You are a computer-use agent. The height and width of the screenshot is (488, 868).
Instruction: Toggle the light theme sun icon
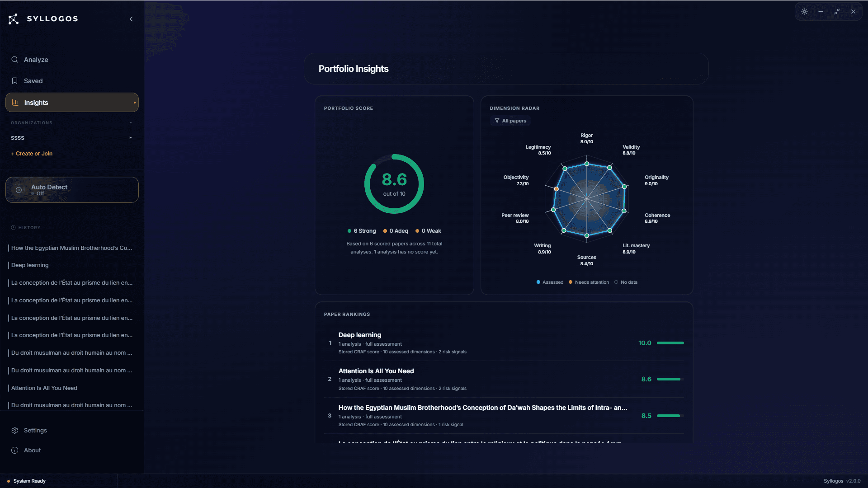(804, 12)
